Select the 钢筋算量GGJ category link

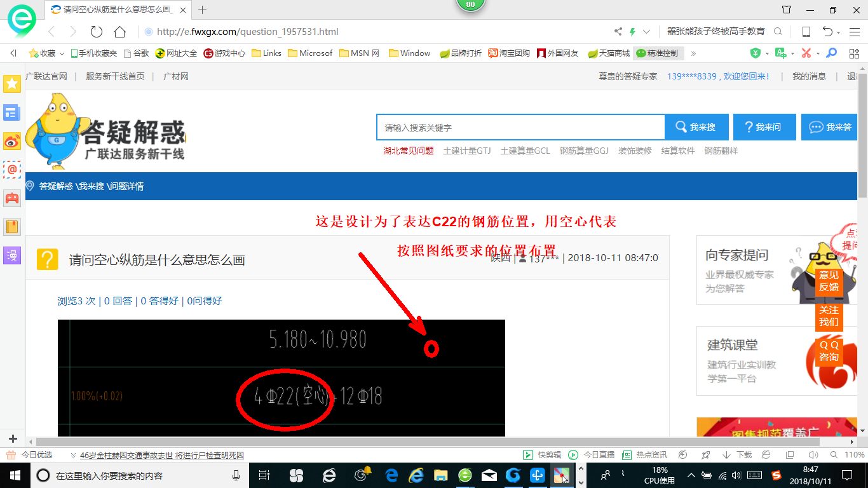click(x=584, y=151)
